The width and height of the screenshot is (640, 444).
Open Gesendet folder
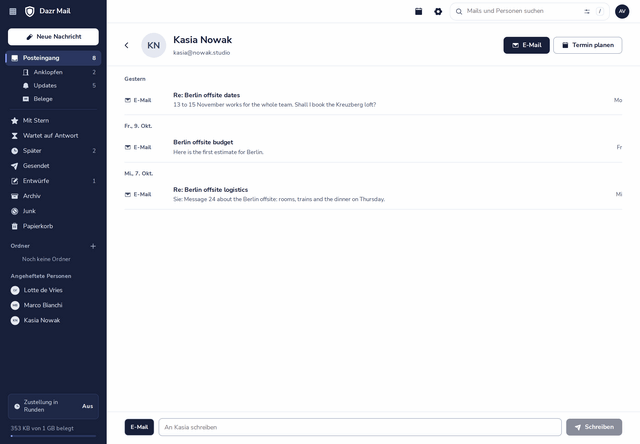(53, 166)
